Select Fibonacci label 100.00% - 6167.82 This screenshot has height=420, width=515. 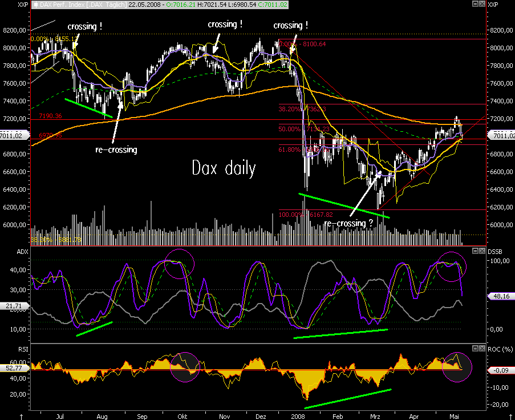306,215
